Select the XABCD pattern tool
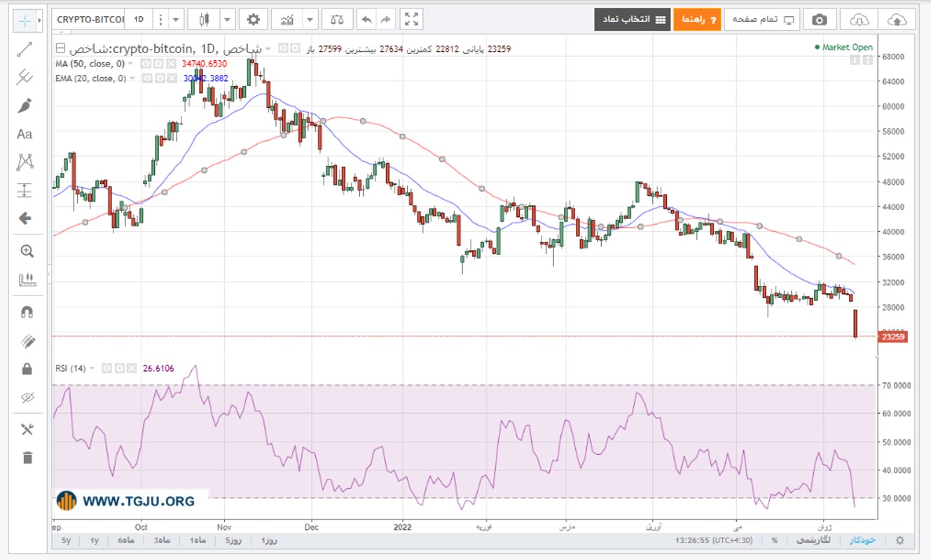This screenshot has height=560, width=931. pyautogui.click(x=25, y=162)
